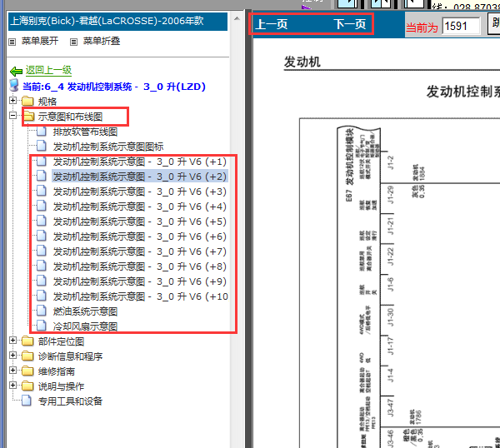The height and width of the screenshot is (448, 500).
Task: Click the left panel scroll-up arrow
Action: coord(237,18)
